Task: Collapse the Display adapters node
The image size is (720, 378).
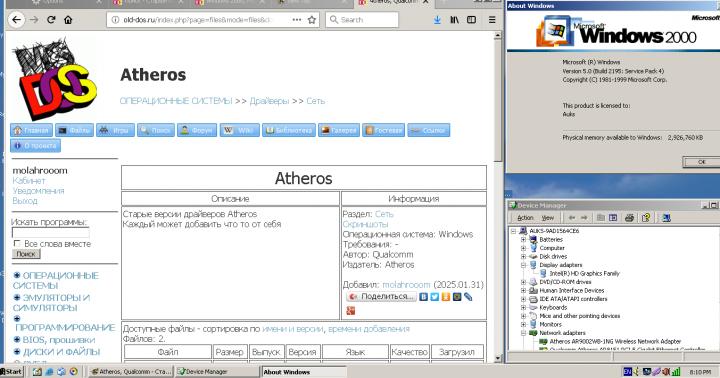Action: [x=523, y=265]
